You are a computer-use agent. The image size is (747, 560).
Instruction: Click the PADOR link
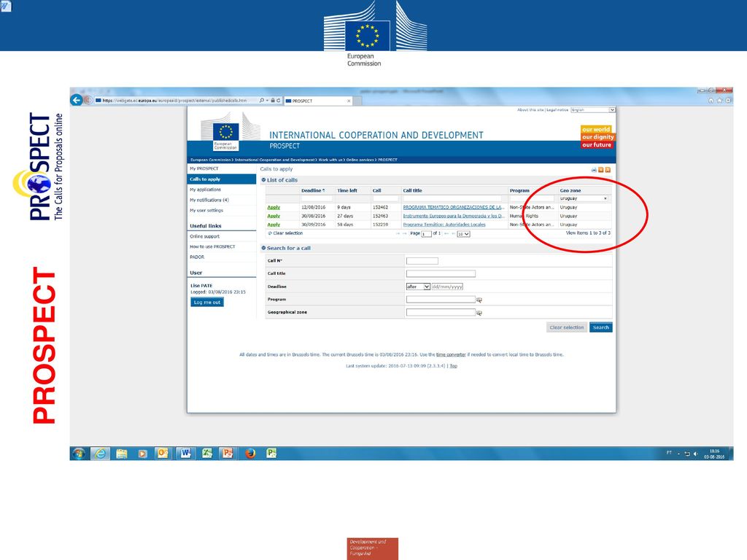click(197, 257)
